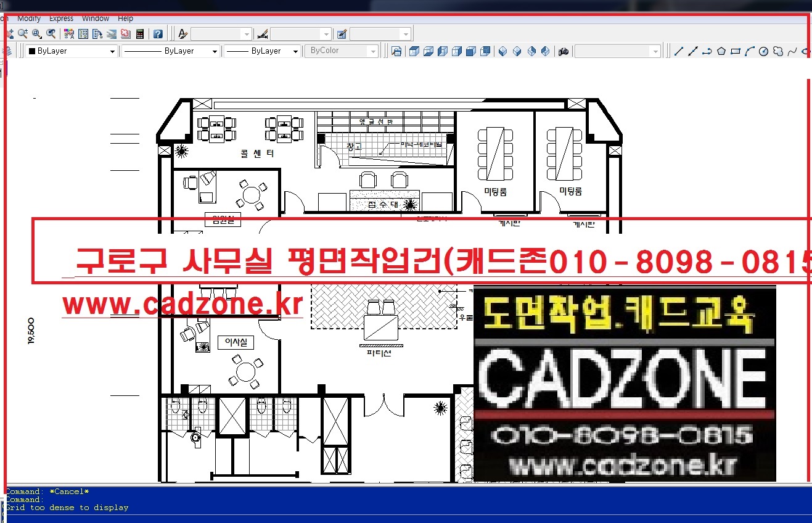Viewport: 812px width, 523px height.
Task: Click the Zoom Previous icon
Action: click(x=51, y=34)
